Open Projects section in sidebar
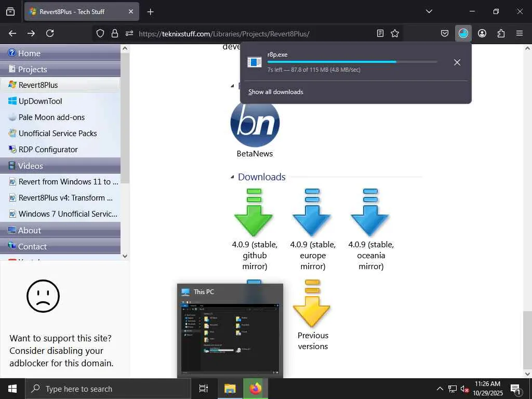 60,69
